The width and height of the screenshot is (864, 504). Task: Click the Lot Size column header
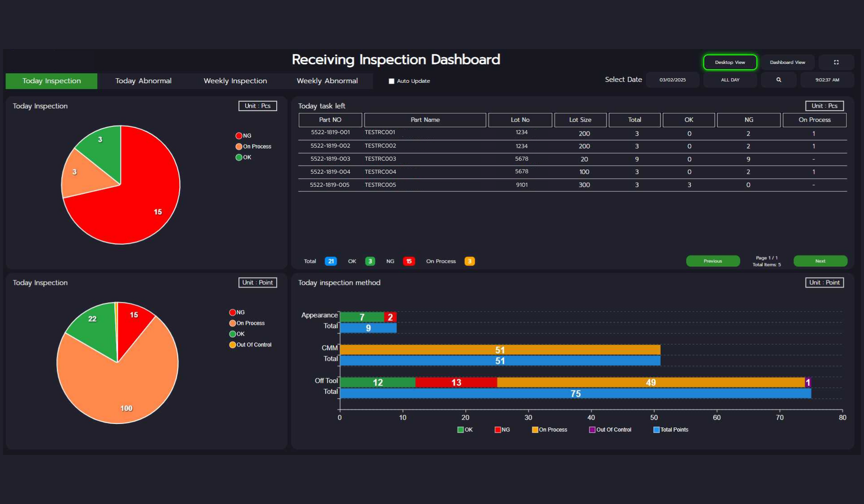point(580,120)
